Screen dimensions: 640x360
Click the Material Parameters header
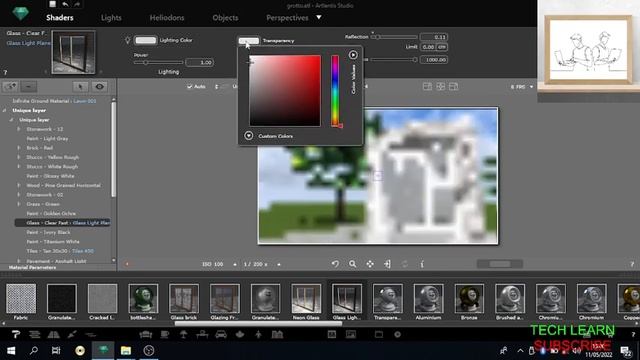point(33,268)
